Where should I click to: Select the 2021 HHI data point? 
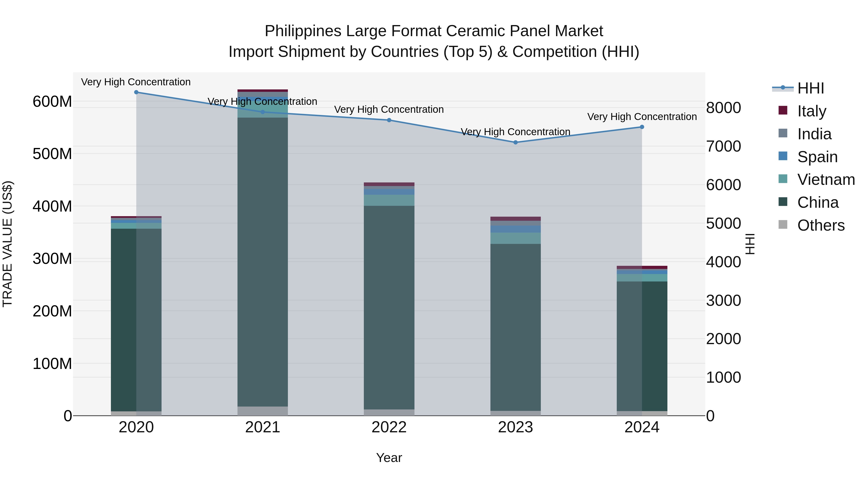263,112
